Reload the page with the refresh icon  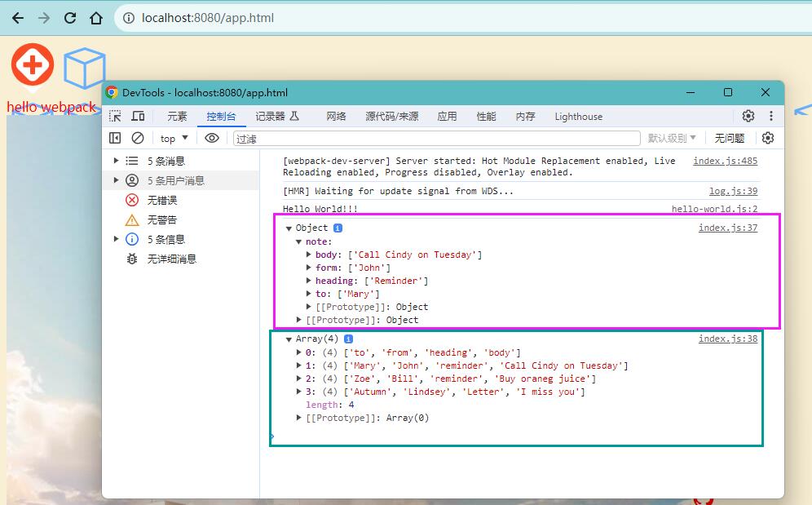[x=70, y=18]
